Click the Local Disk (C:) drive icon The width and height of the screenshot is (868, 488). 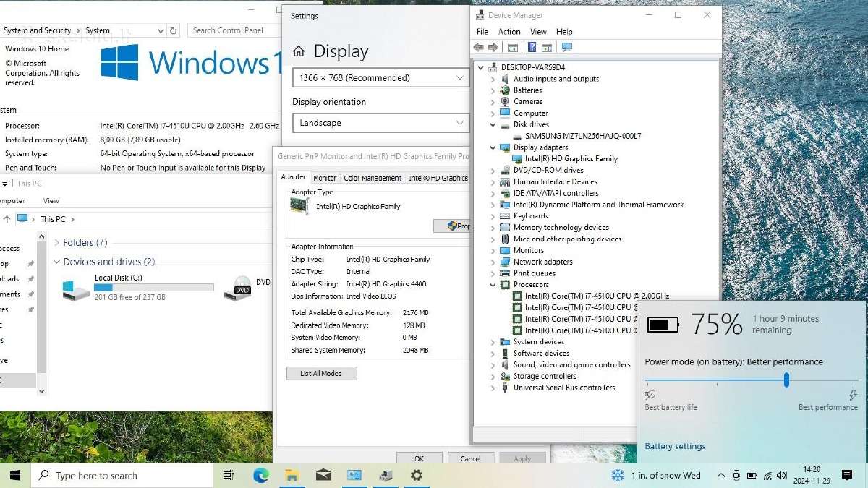76,289
